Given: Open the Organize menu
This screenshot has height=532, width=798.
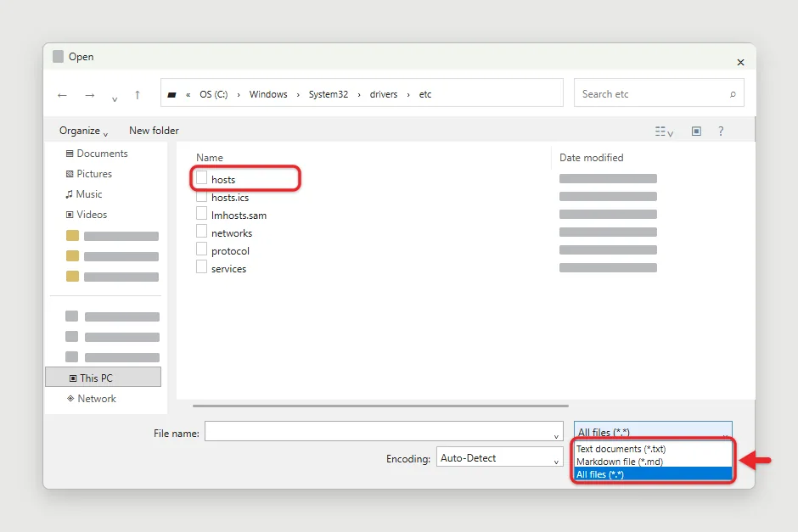Looking at the screenshot, I should 83,131.
